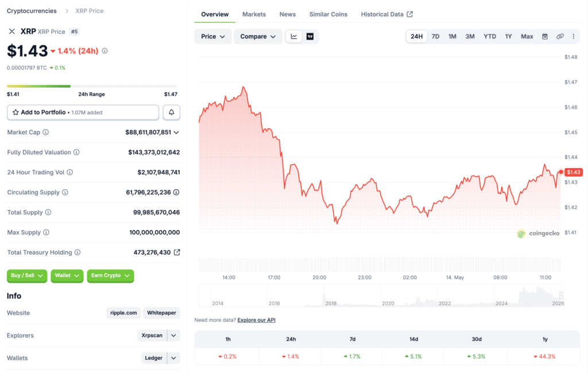Click Add to Portfolio button
588x374 pixels.
[83, 112]
